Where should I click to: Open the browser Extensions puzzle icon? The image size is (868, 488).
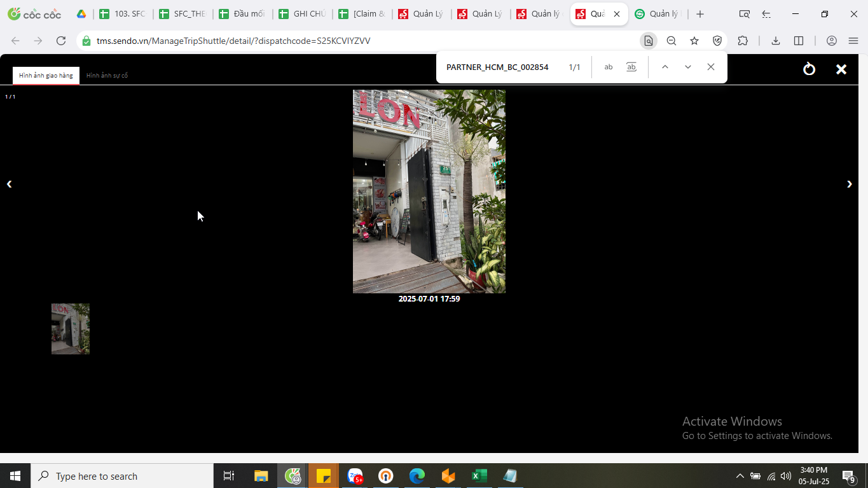(743, 41)
